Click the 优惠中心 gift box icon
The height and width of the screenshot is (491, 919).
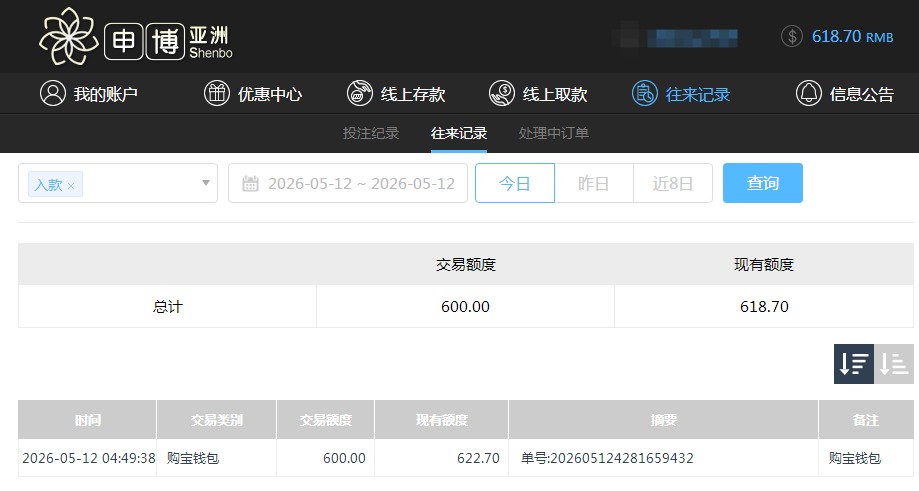(x=217, y=94)
